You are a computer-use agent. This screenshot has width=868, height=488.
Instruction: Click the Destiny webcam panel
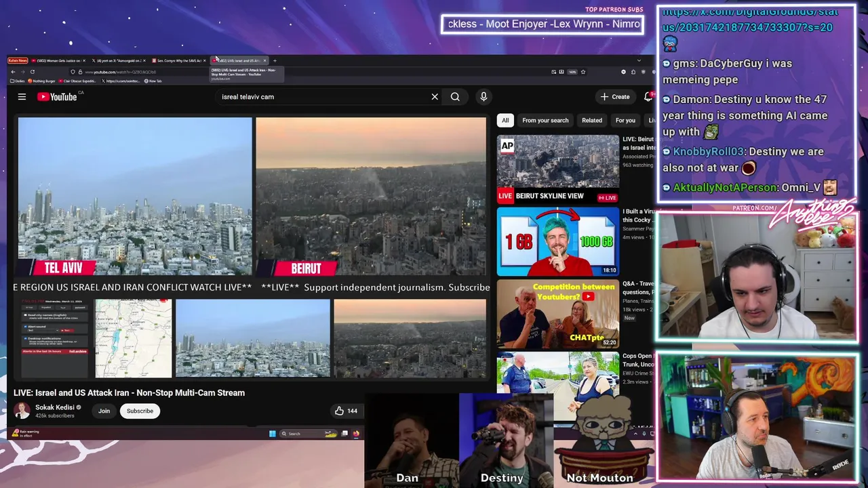coord(506,441)
